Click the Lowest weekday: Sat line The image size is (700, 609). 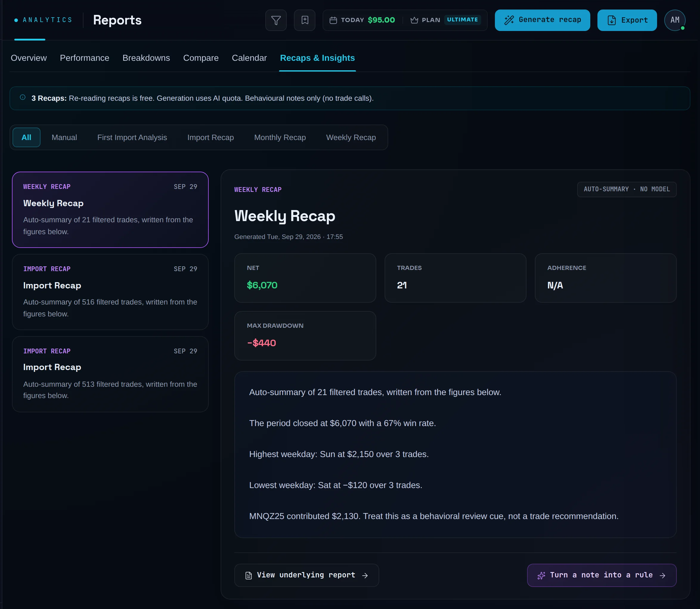click(x=336, y=485)
